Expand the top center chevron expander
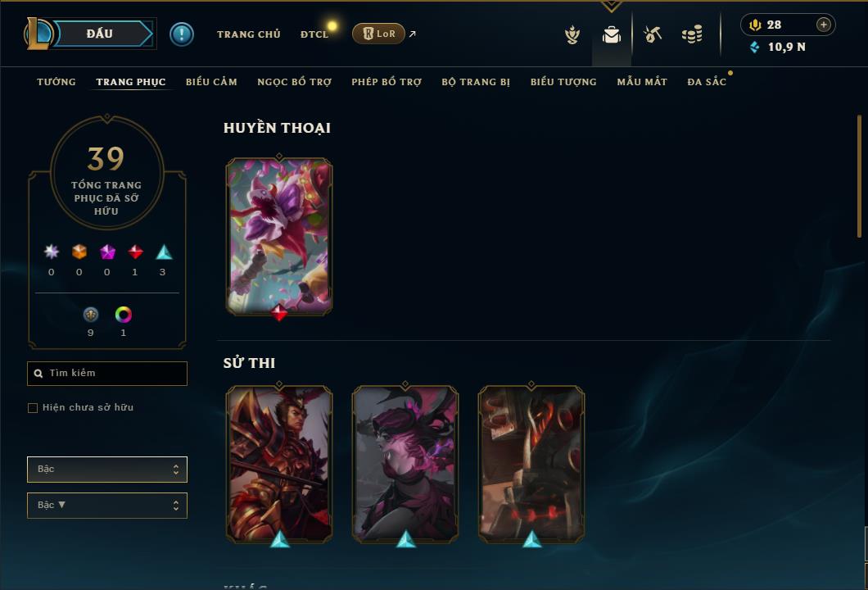 (x=612, y=6)
